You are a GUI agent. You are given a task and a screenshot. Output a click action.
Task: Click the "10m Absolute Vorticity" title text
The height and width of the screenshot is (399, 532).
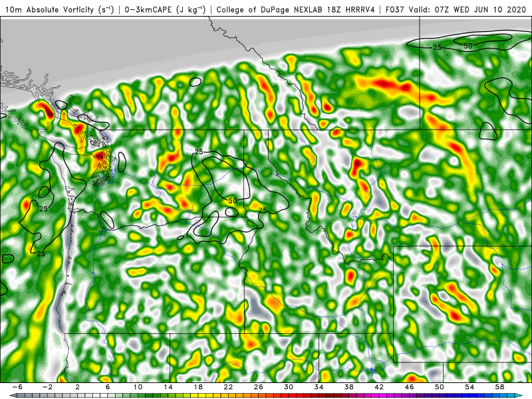click(49, 9)
